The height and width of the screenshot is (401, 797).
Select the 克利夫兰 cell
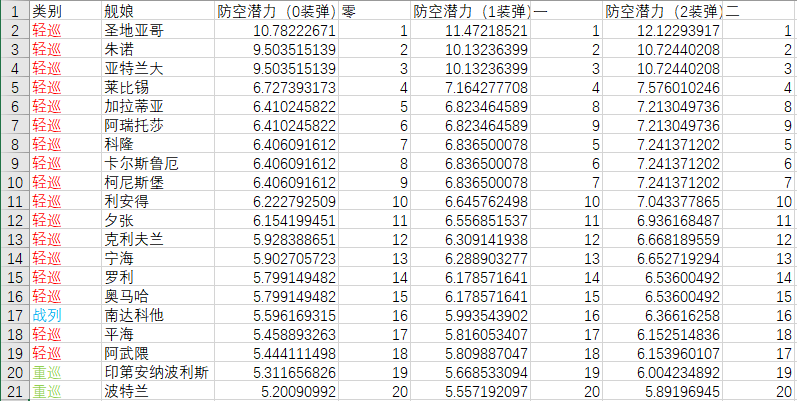[158, 240]
